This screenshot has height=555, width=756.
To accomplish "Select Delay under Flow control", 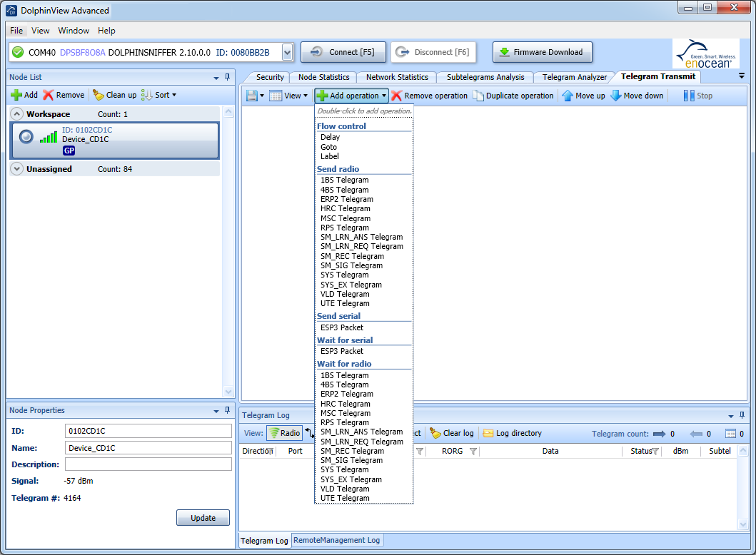I will tap(331, 137).
